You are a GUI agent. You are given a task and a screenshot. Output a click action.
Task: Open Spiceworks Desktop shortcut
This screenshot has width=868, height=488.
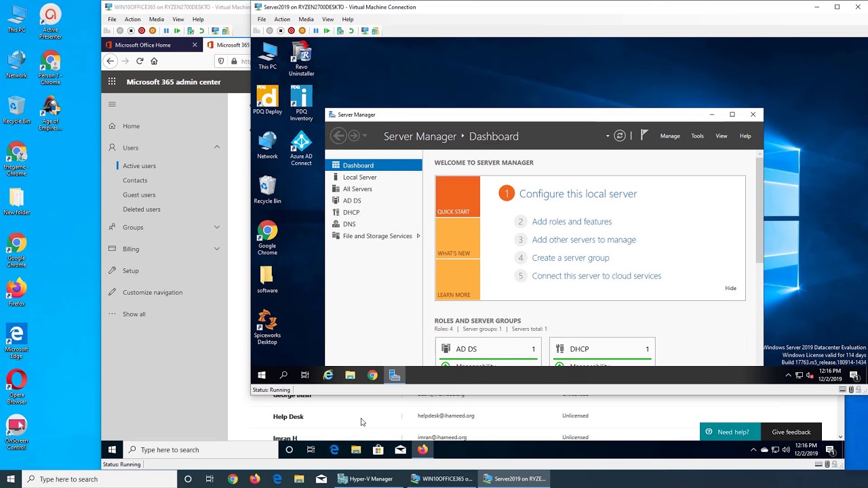[267, 327]
